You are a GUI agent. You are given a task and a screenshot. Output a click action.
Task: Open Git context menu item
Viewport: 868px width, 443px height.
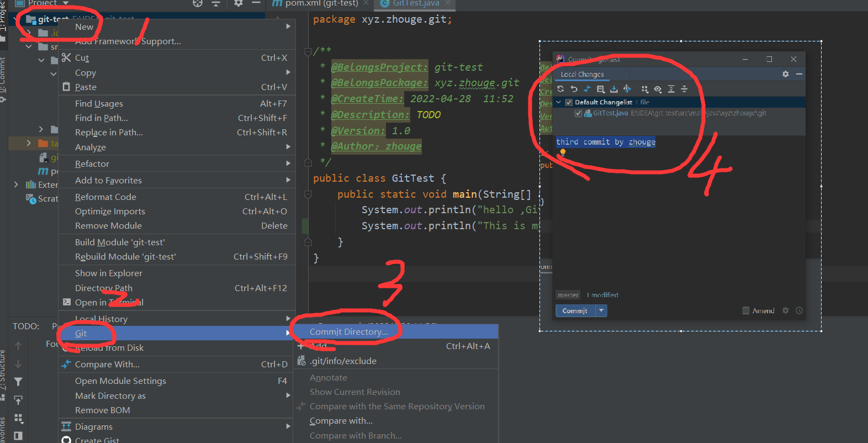coord(177,333)
